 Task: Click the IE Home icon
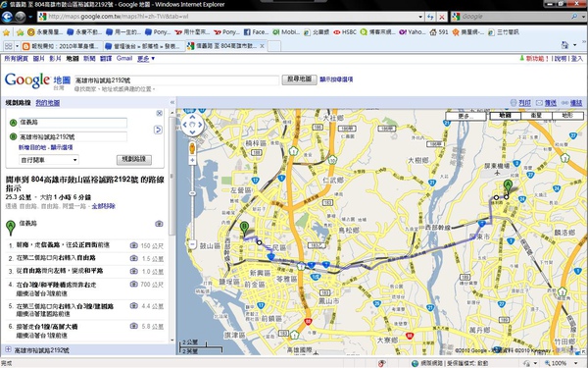564,45
